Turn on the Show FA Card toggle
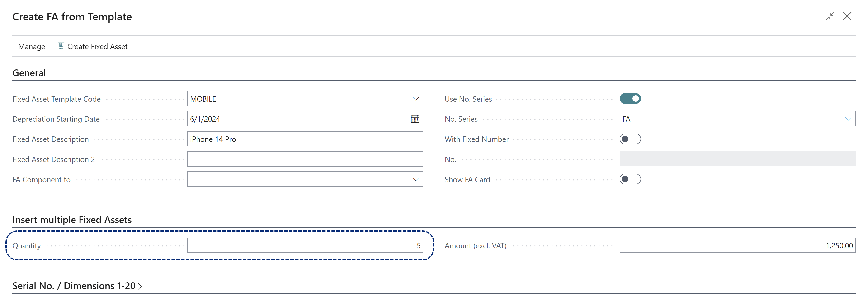This screenshot has height=307, width=868. coord(630,179)
